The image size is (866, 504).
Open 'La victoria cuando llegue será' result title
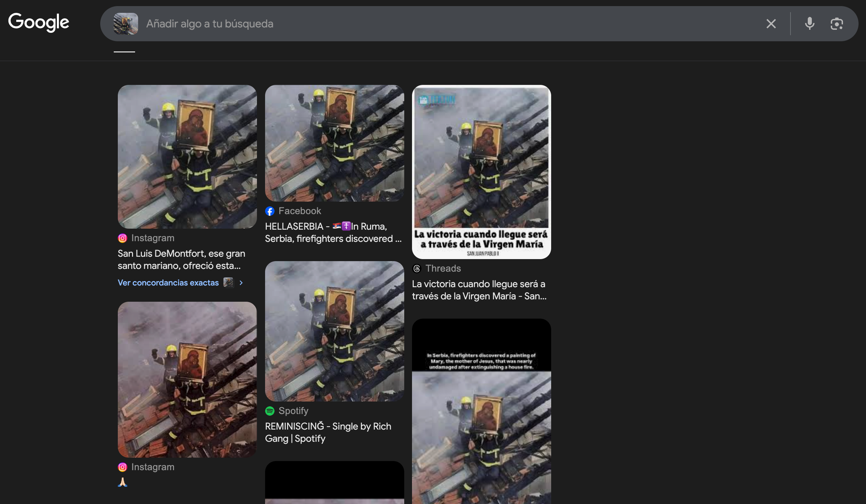pyautogui.click(x=479, y=290)
